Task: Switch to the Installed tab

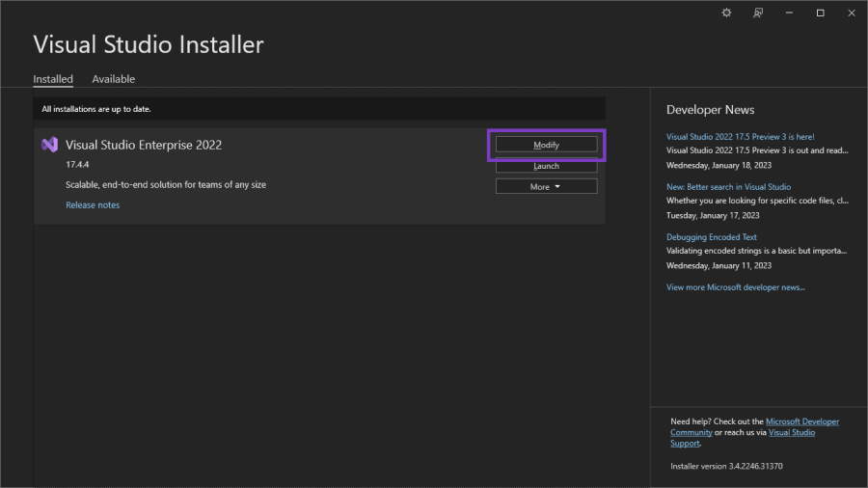Action: (53, 79)
